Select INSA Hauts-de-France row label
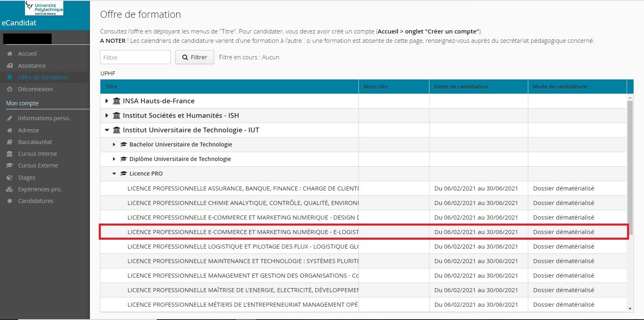This screenshot has width=644, height=320. (159, 101)
